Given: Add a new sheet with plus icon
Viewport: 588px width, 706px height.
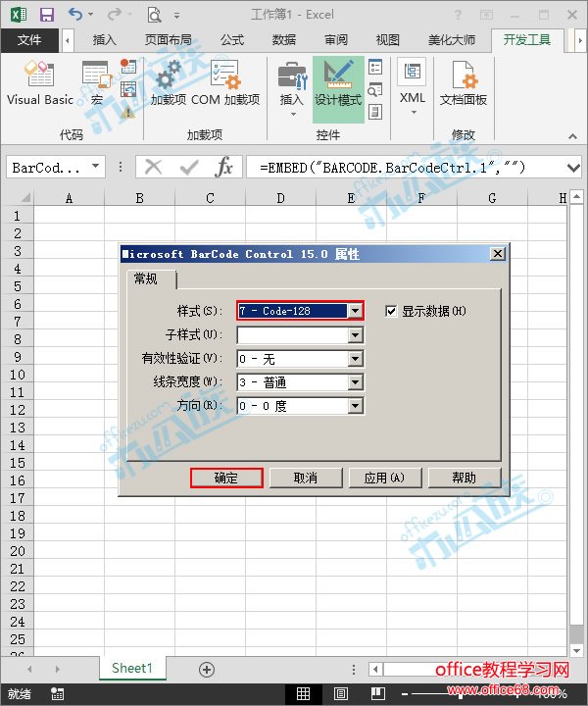Looking at the screenshot, I should point(207,670).
